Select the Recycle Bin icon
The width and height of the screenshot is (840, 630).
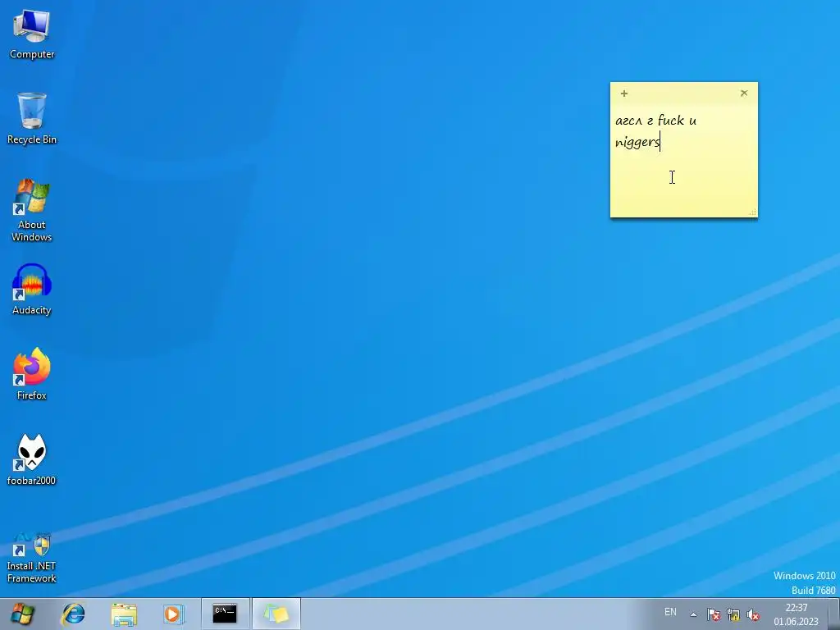click(x=32, y=118)
